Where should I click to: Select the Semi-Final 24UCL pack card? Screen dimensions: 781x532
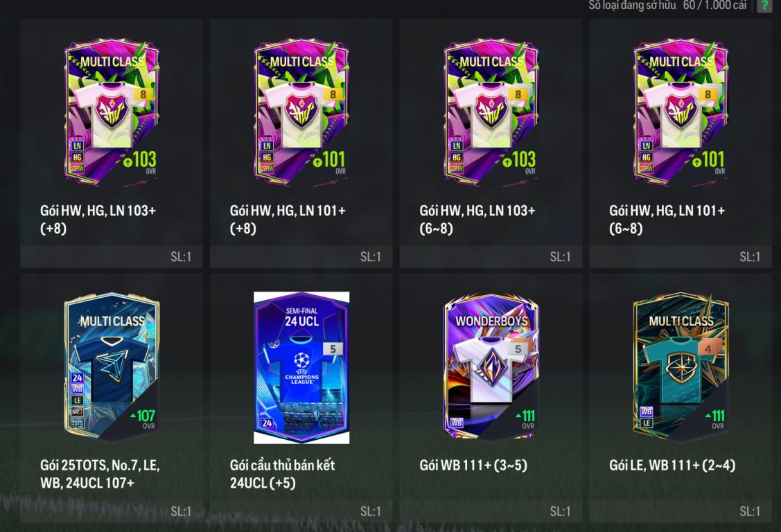point(301,367)
